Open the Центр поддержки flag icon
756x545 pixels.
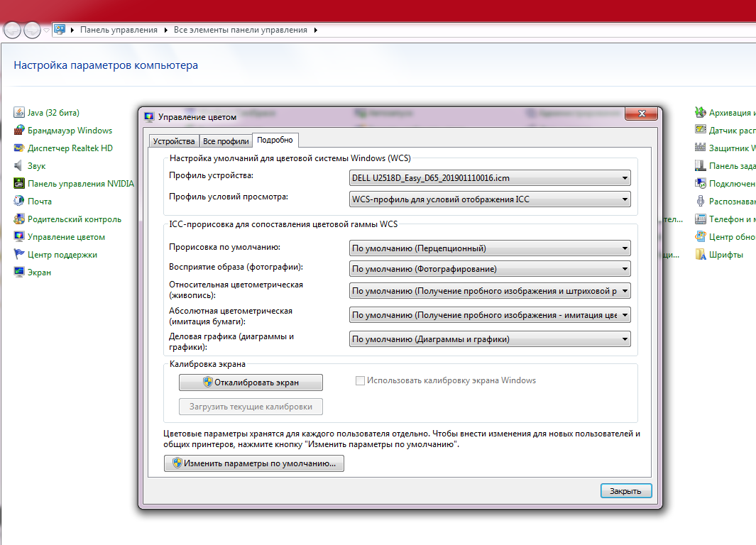point(19,255)
